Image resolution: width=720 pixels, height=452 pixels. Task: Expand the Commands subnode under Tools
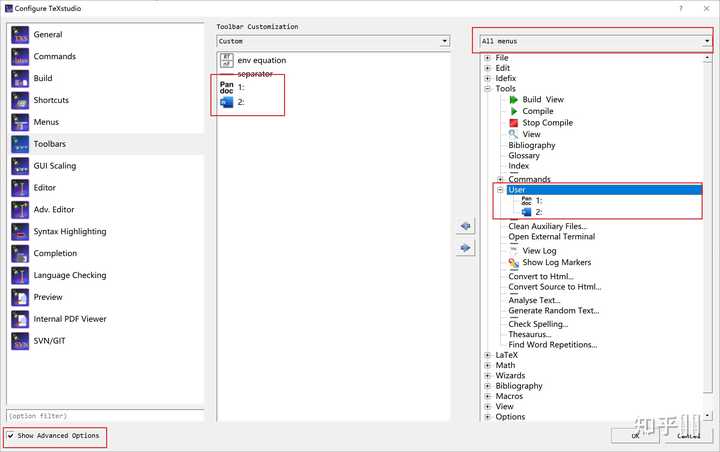pos(501,179)
